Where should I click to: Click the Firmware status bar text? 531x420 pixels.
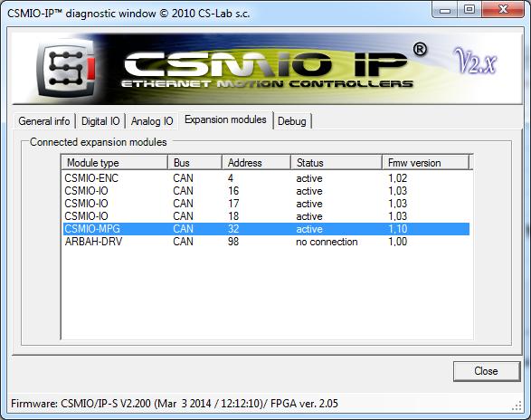pos(175,404)
